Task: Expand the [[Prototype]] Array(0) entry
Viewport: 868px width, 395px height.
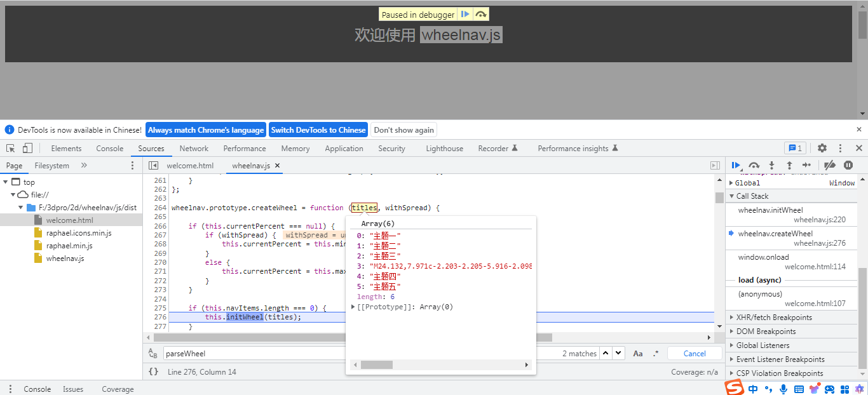Action: coord(353,307)
